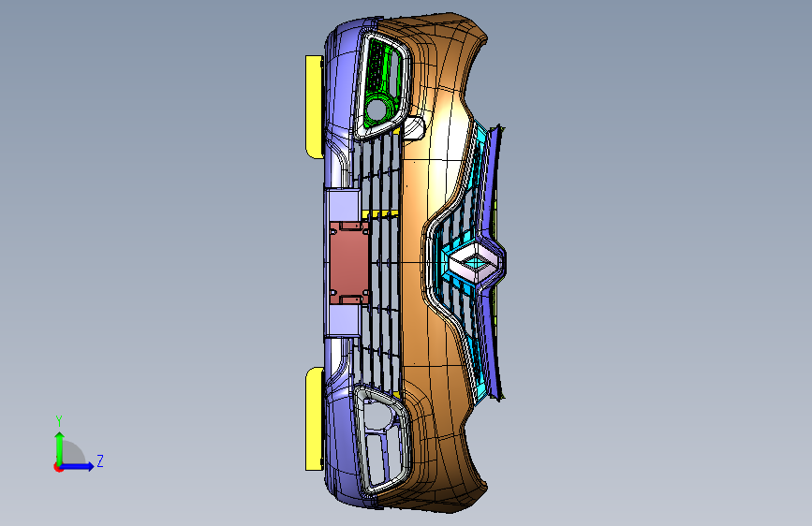Select the small white bracket beside the upper bezel
This screenshot has height=526, width=812.
(x=414, y=127)
